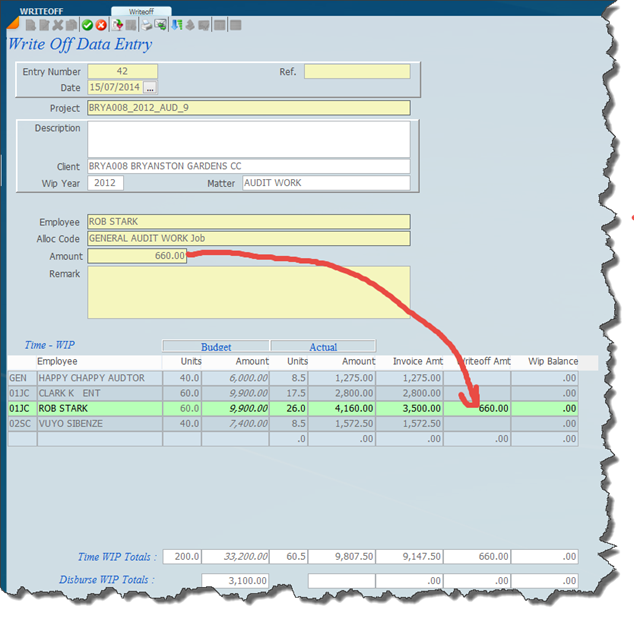634x619 pixels.
Task: Click the red cancel icon in toolbar
Action: (101, 24)
